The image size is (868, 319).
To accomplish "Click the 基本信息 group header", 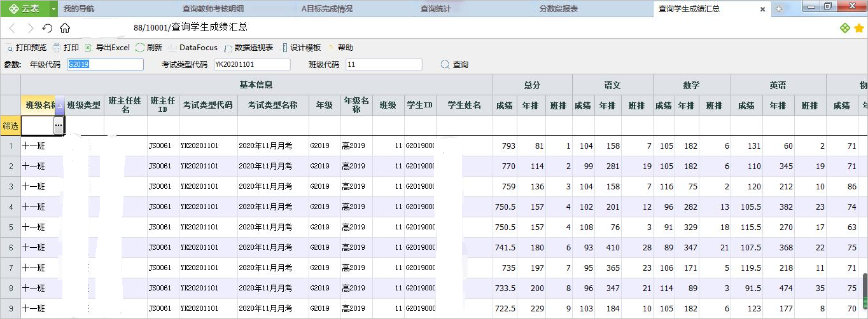I will [256, 85].
